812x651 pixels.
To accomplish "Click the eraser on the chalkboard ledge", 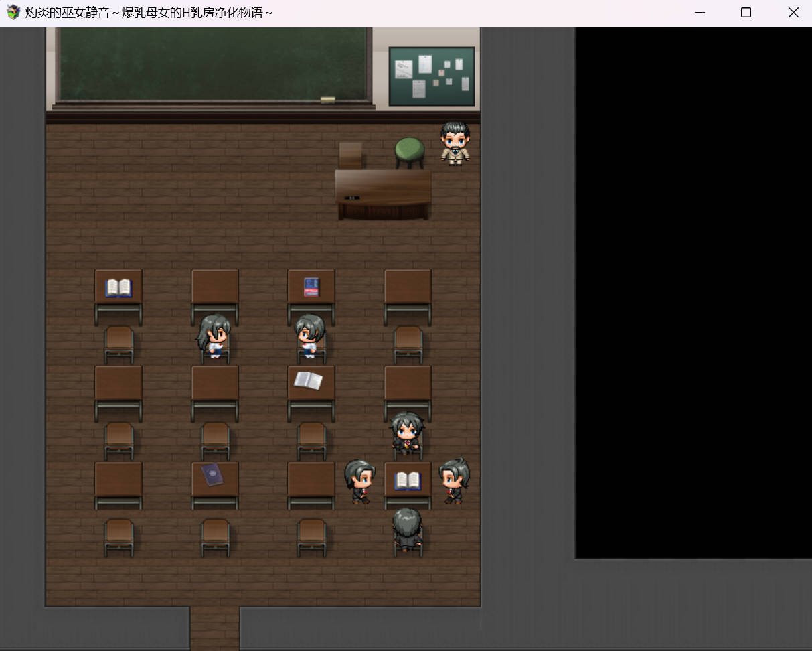I will [x=328, y=100].
